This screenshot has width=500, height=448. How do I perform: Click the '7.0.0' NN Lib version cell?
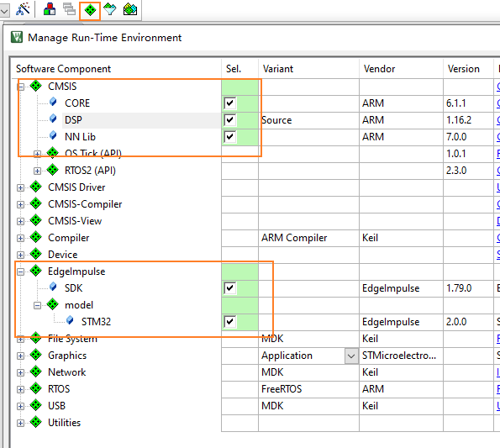468,137
